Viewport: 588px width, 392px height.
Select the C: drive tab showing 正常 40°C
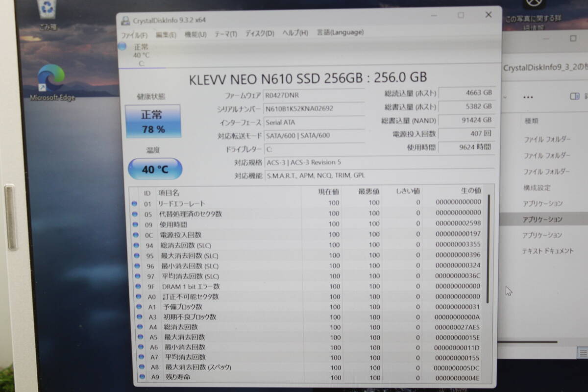[140, 53]
